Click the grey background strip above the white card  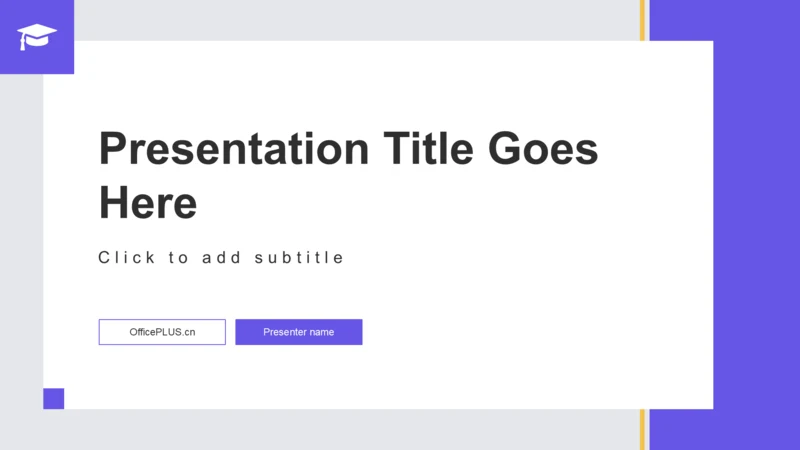click(350, 20)
